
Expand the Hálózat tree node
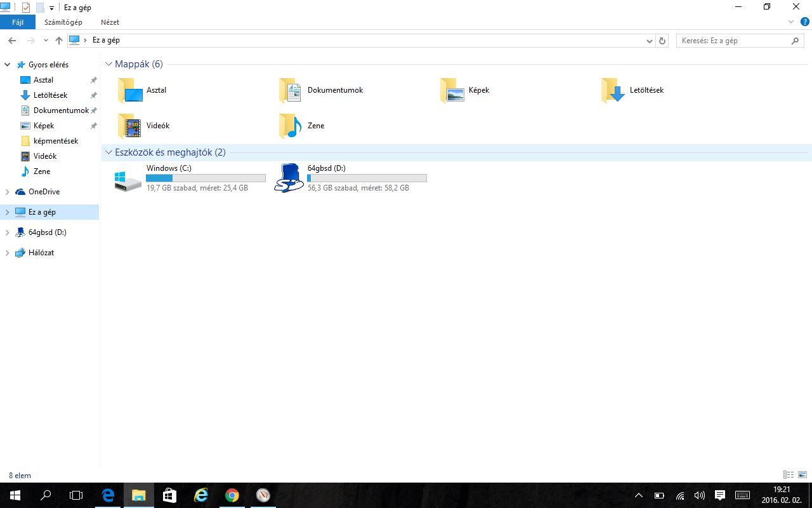point(8,253)
